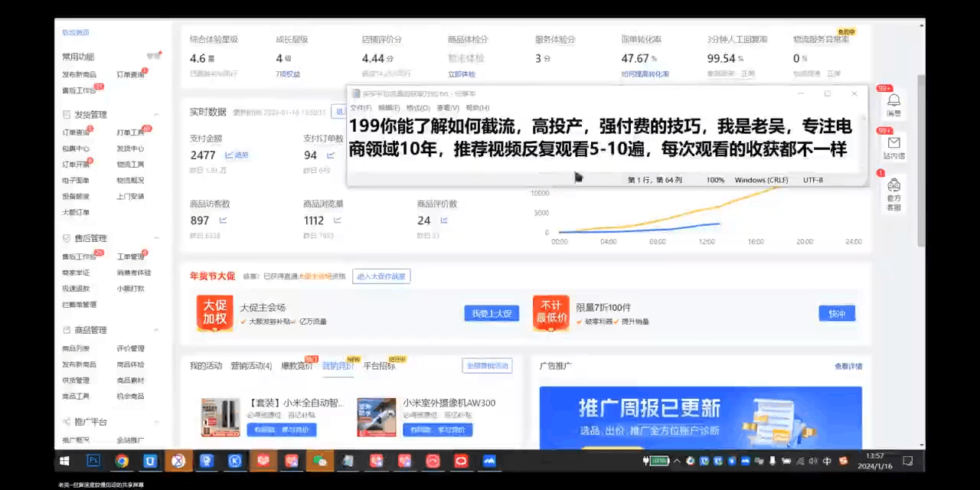Click 推广周报已更新 ad banner
Screen dimensions: 980x490
[701, 417]
